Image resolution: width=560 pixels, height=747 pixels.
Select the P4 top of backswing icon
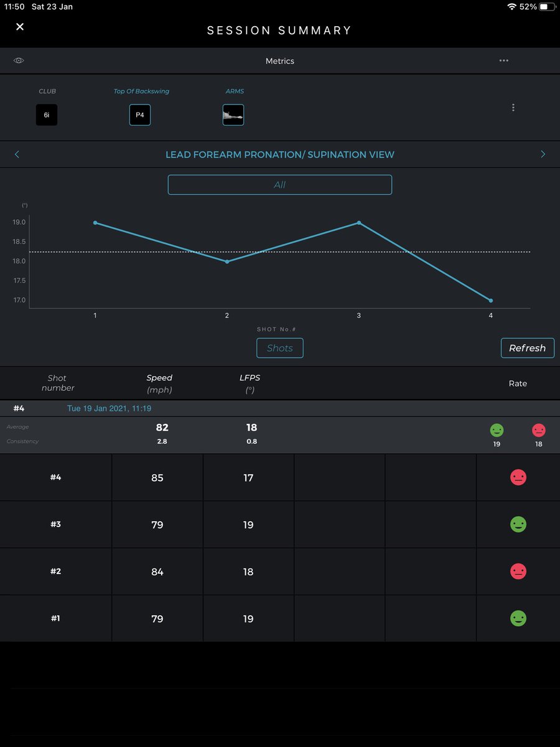point(140,115)
